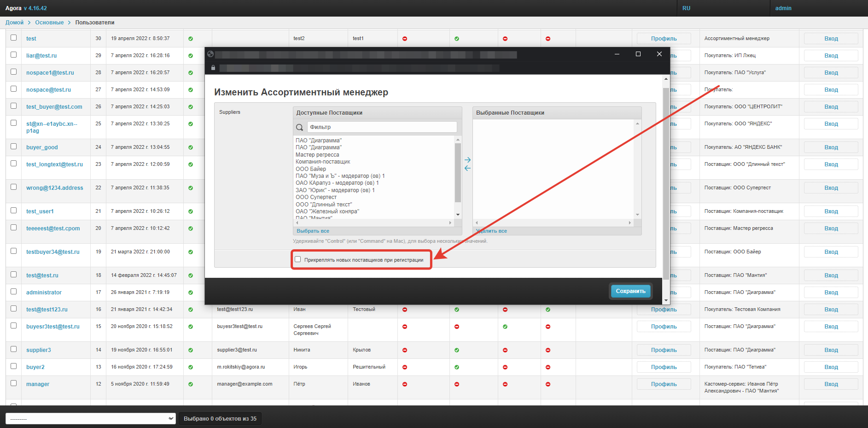
Task: Select the checkbox for the administrator row
Action: [14, 292]
